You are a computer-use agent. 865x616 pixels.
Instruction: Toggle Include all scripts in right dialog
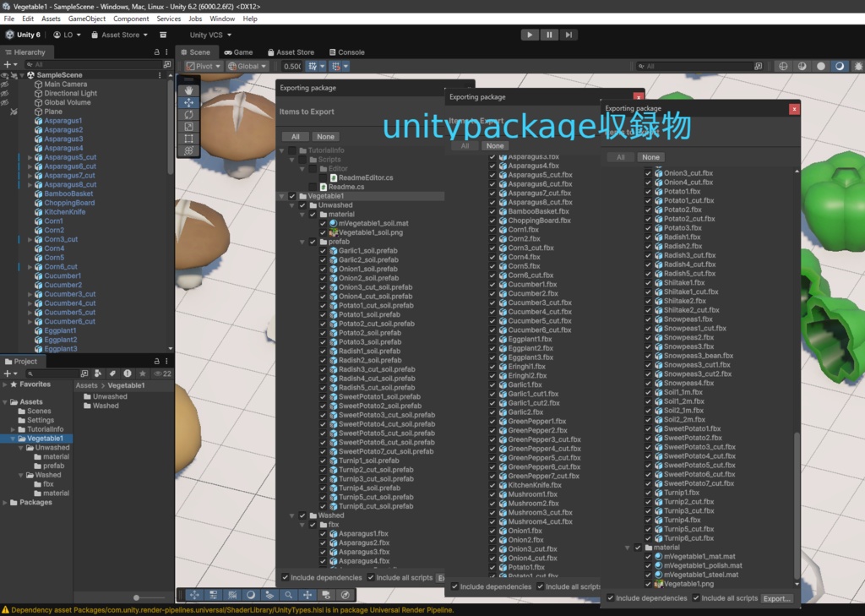click(x=696, y=598)
